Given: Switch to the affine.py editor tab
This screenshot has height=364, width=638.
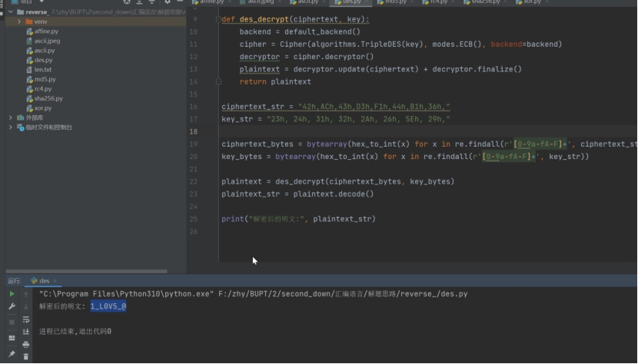Looking at the screenshot, I should tap(211, 2).
